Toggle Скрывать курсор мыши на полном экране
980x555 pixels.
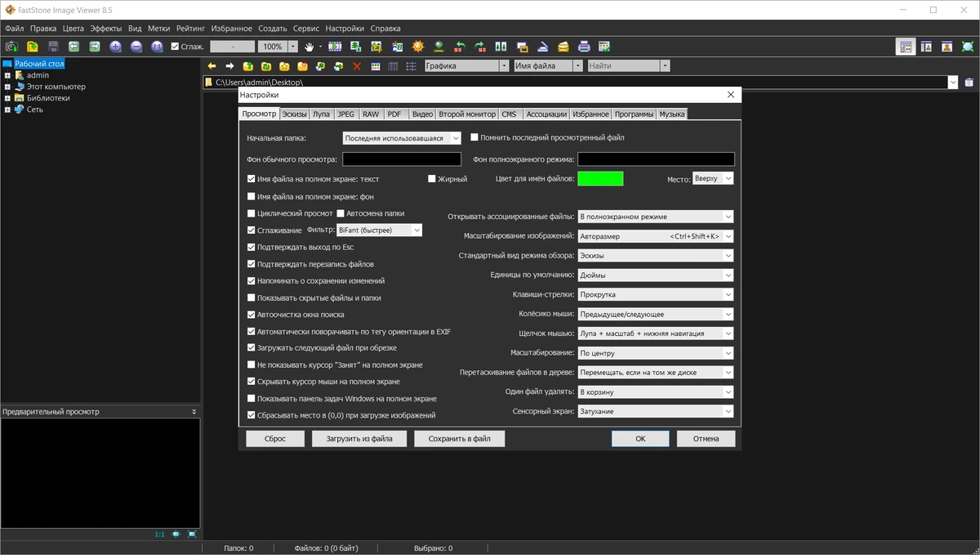click(x=252, y=382)
